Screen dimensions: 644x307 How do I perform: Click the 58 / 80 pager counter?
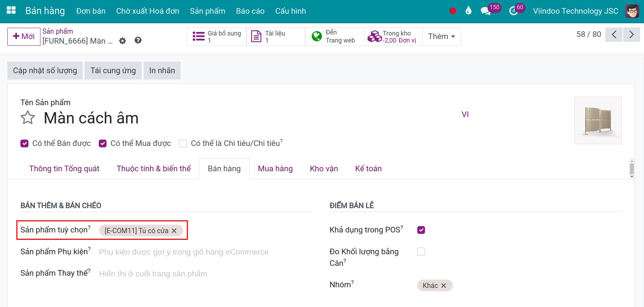(589, 34)
